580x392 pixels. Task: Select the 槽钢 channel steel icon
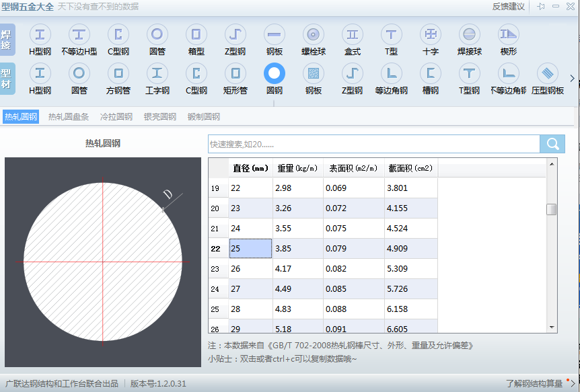pos(431,73)
